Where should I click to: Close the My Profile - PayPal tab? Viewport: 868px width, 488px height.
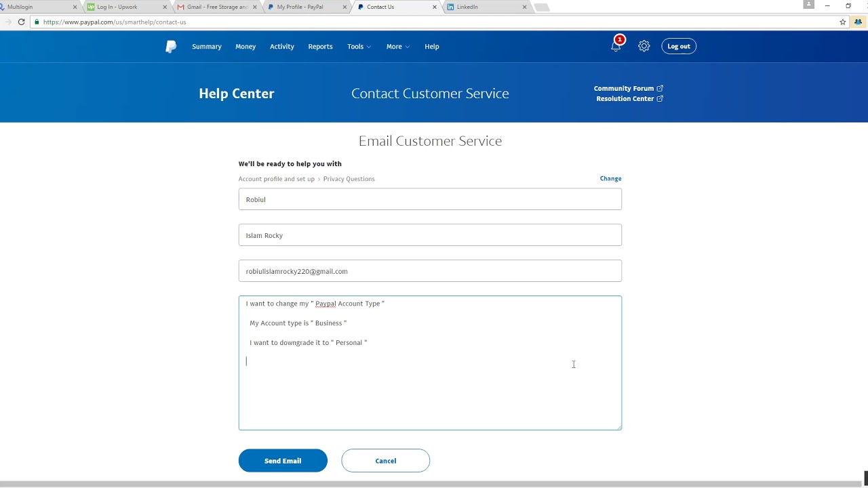tap(344, 7)
